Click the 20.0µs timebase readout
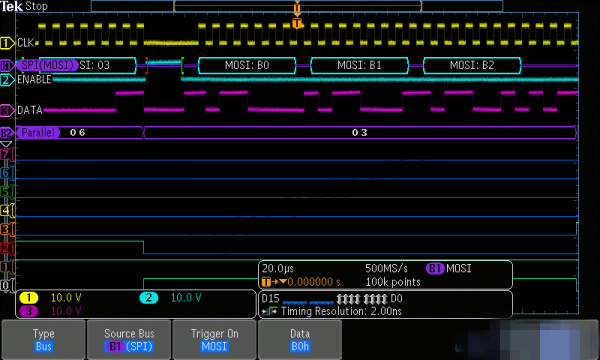 [x=278, y=269]
